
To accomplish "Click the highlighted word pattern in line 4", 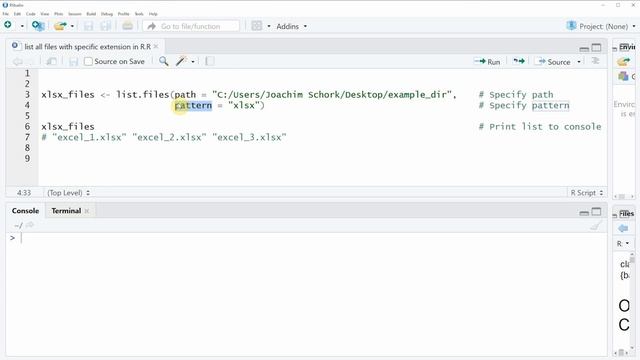I will pos(193,105).
